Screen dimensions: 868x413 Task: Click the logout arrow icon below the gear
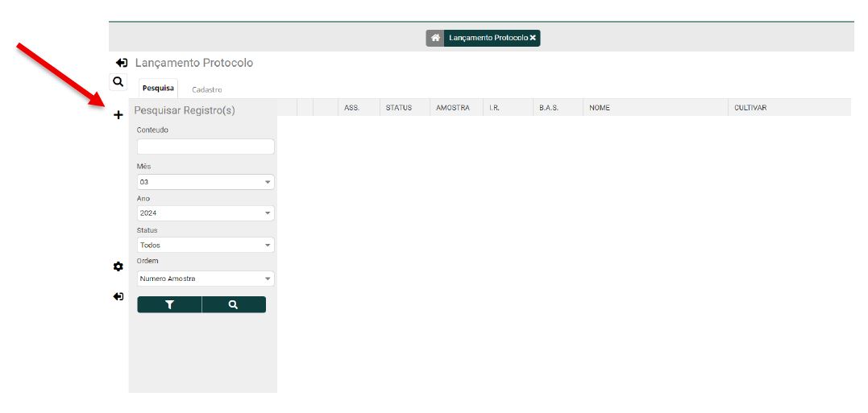pyautogui.click(x=118, y=296)
